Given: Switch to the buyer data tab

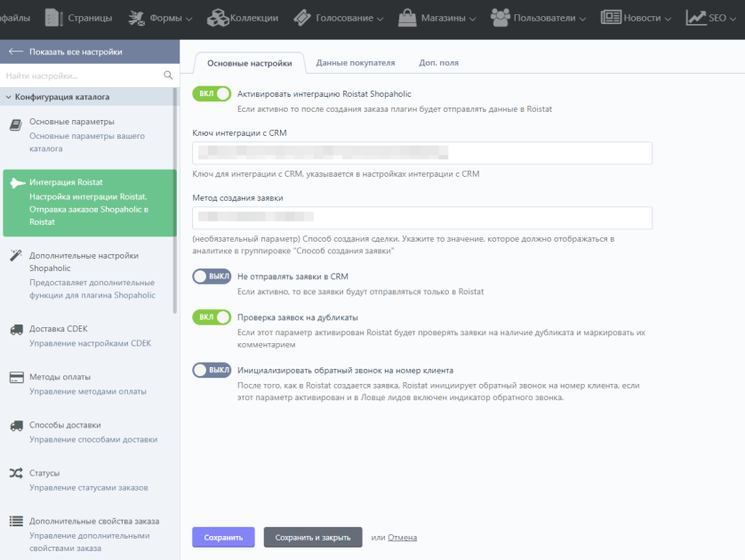Looking at the screenshot, I should 356,63.
